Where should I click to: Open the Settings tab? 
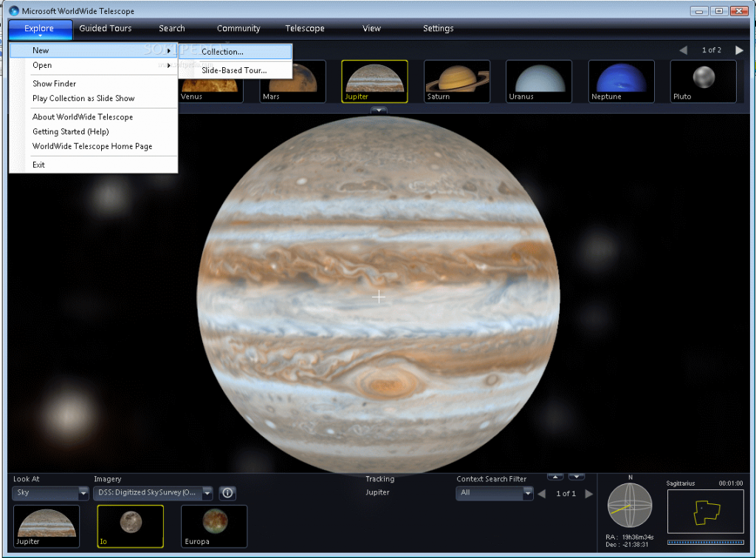438,29
